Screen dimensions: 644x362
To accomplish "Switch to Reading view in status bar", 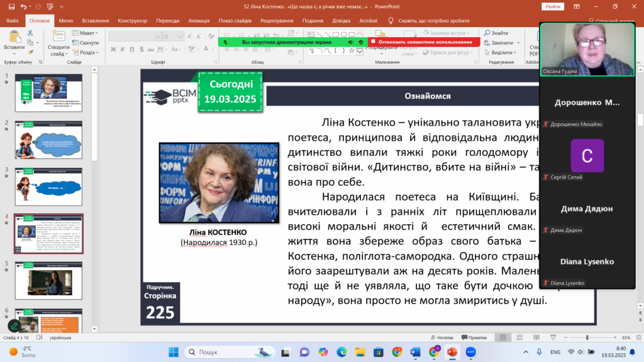I will [536, 337].
